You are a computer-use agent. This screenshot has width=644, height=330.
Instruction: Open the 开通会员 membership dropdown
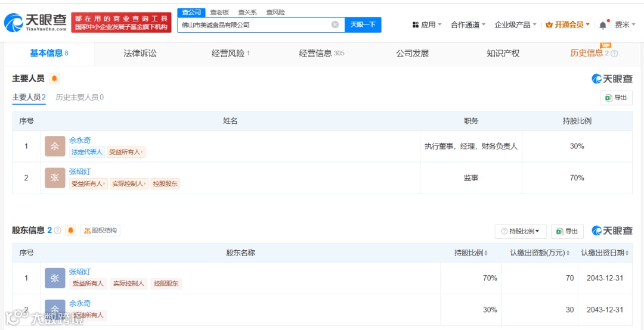coord(568,24)
